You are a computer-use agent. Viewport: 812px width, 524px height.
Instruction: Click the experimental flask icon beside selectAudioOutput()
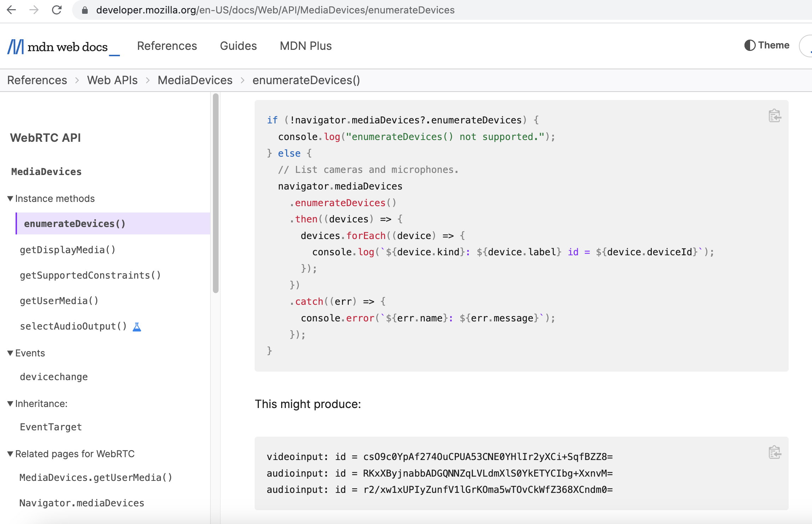tap(137, 327)
